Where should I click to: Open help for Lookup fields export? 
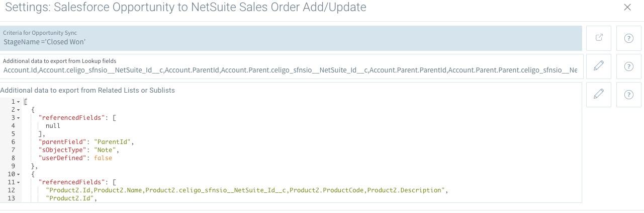pyautogui.click(x=628, y=66)
